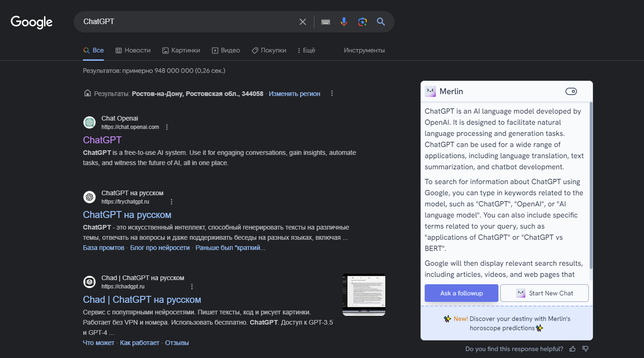
Task: Switch to Видео tab
Action: (226, 50)
